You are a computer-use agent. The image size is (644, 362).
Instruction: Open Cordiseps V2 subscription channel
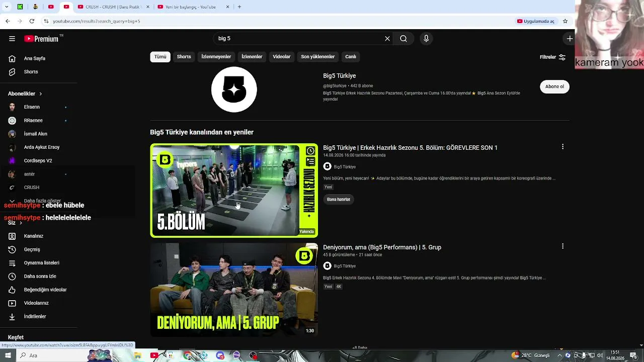click(x=38, y=161)
